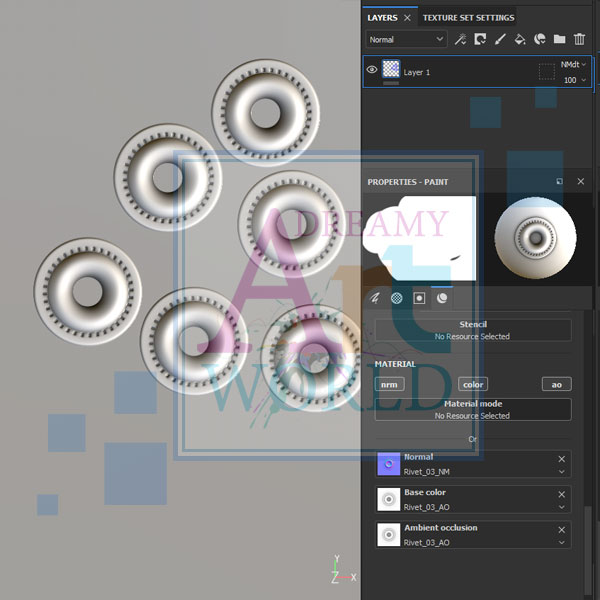Add a fill layer with bucket icon
This screenshot has height=600, width=600.
coord(520,40)
